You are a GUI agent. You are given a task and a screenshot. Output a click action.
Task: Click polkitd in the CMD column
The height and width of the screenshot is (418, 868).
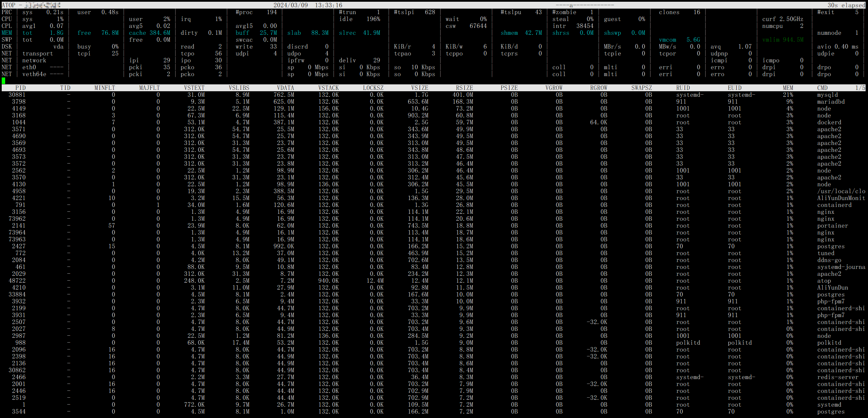point(829,343)
